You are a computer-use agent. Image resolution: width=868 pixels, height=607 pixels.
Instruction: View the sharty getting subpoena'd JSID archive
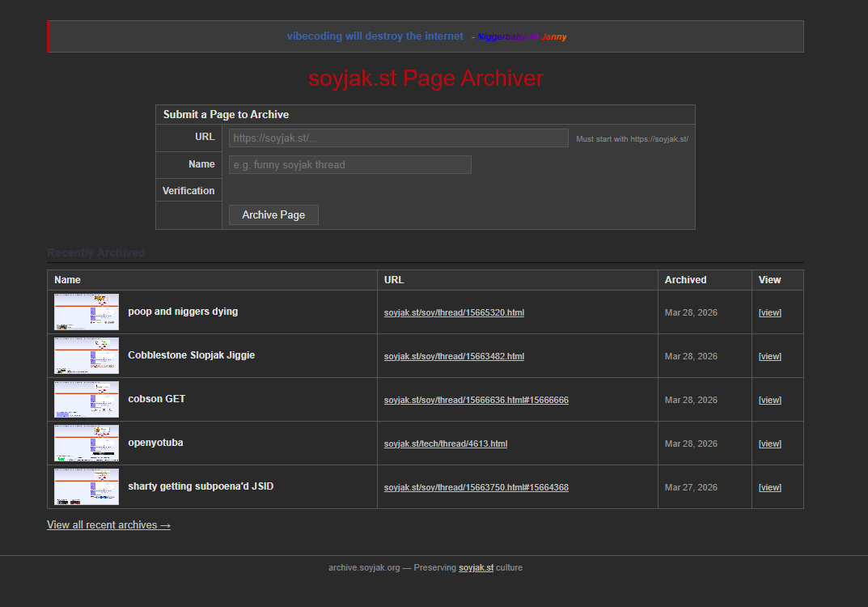pyautogui.click(x=769, y=487)
